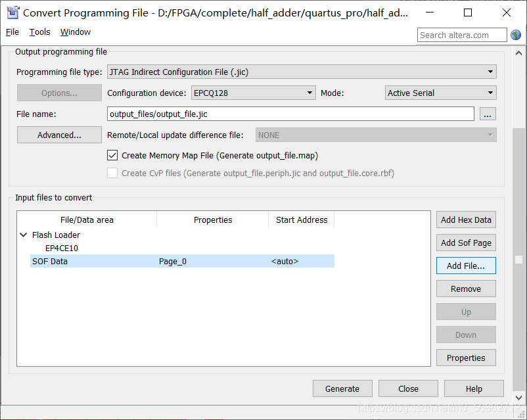The height and width of the screenshot is (420, 527).
Task: Click the Start Address column header
Action: point(302,220)
